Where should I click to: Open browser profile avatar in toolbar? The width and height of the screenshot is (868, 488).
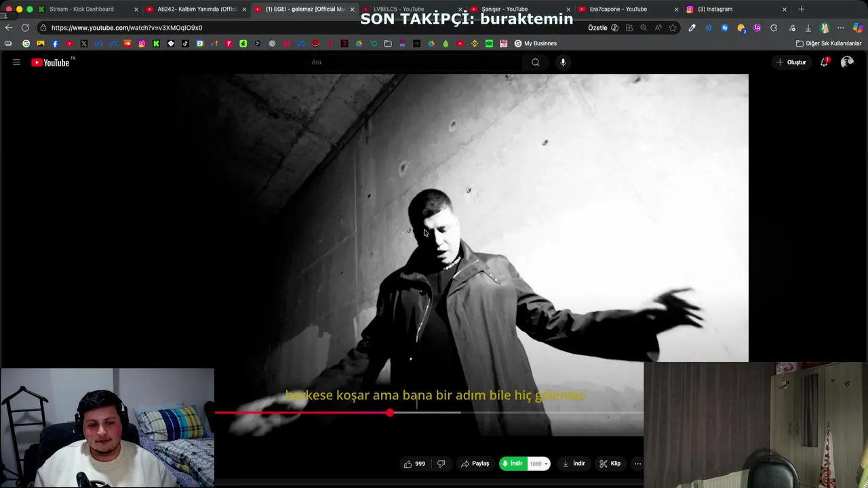click(825, 28)
